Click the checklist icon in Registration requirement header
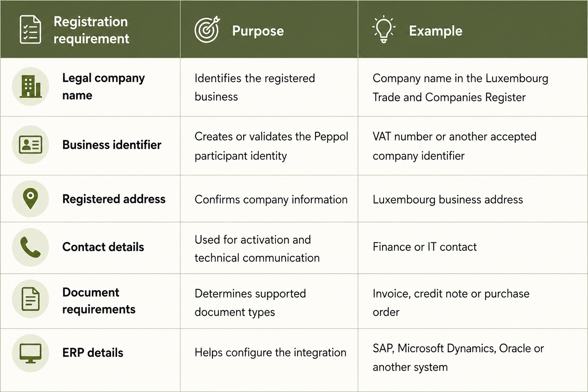This screenshot has height=392, width=588. point(30,29)
